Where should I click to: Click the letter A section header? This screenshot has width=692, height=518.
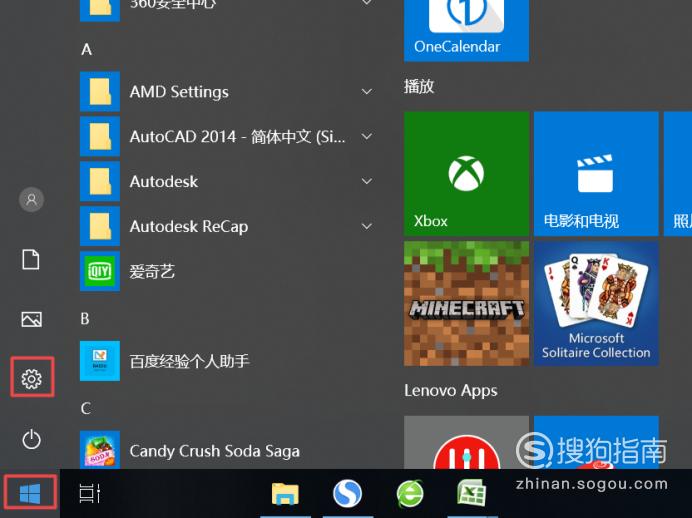pos(86,49)
